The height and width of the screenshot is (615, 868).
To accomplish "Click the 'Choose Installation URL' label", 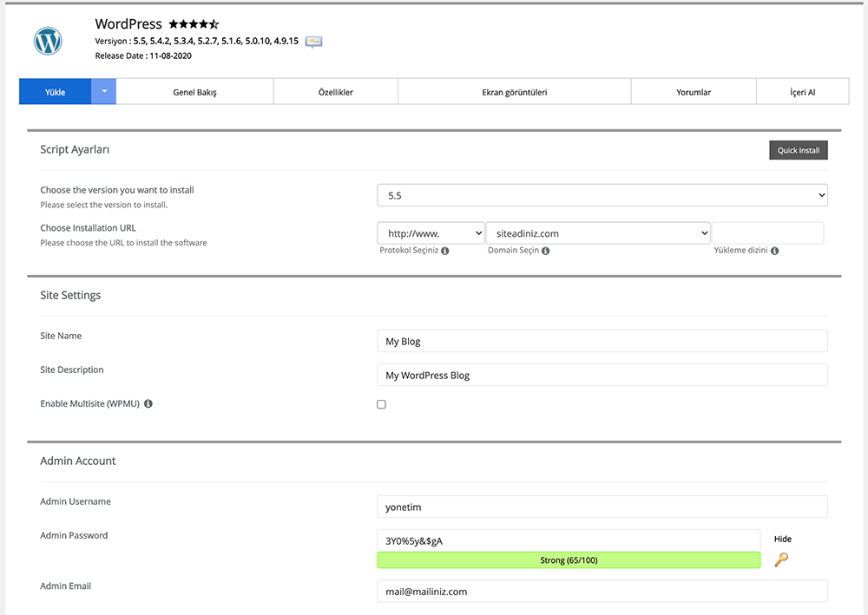I will 88,227.
